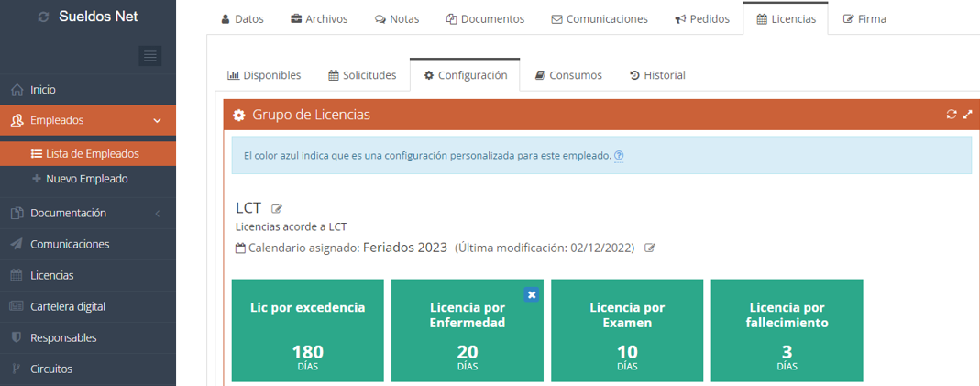Open the Comunicaciones tab
Screen dimensions: 980x386
click(600, 18)
